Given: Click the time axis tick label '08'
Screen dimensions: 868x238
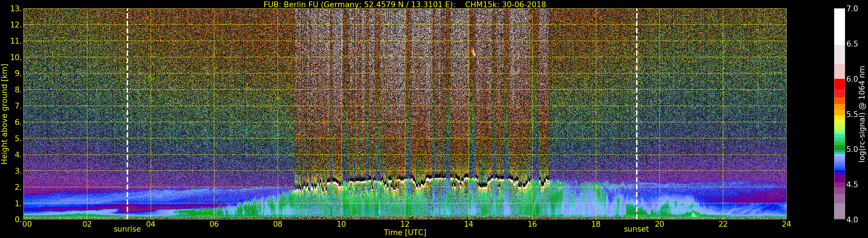Looking at the screenshot, I should (x=278, y=224).
